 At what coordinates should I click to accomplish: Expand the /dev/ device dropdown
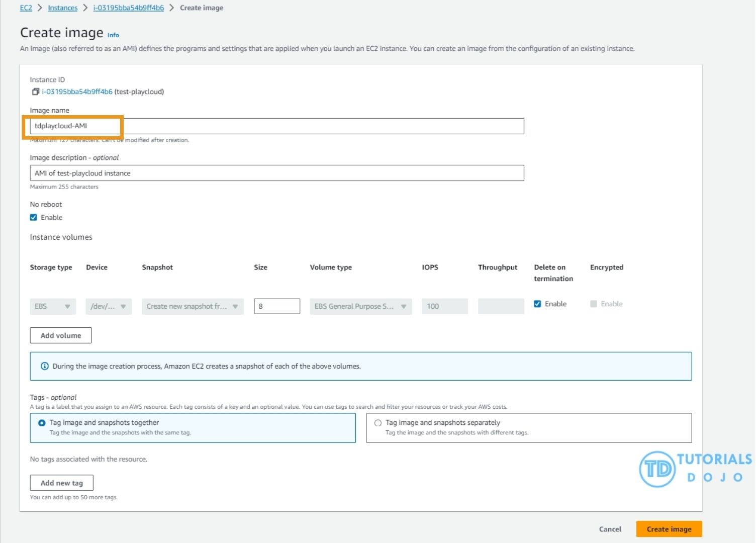tap(109, 306)
